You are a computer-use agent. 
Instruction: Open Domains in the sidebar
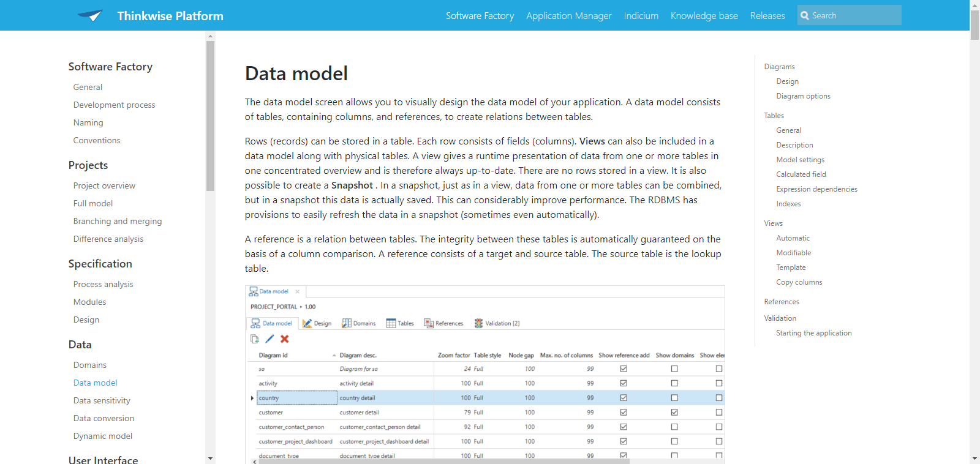point(90,365)
